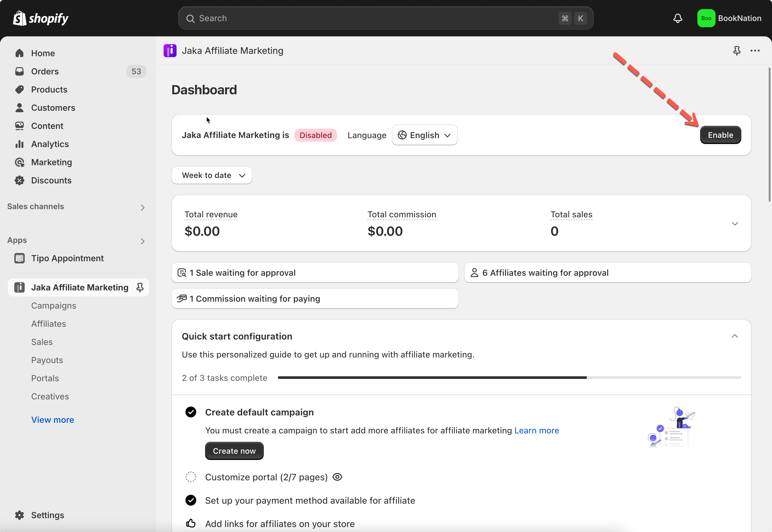Open the English language dropdown
Viewport: 772px width, 532px height.
[424, 135]
